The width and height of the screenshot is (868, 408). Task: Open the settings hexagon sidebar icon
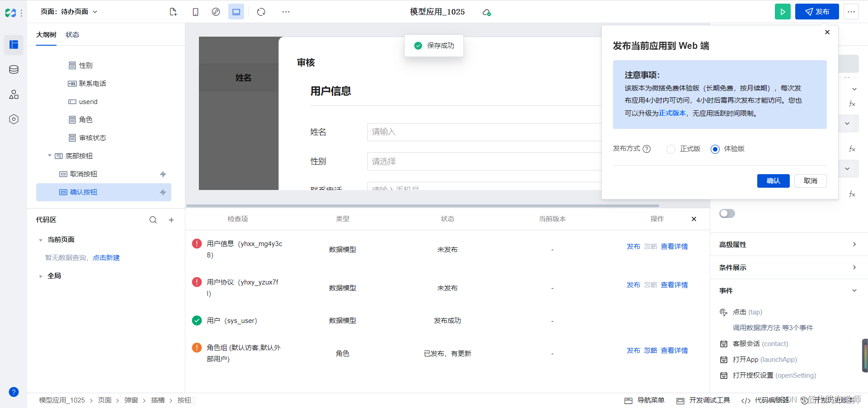14,119
